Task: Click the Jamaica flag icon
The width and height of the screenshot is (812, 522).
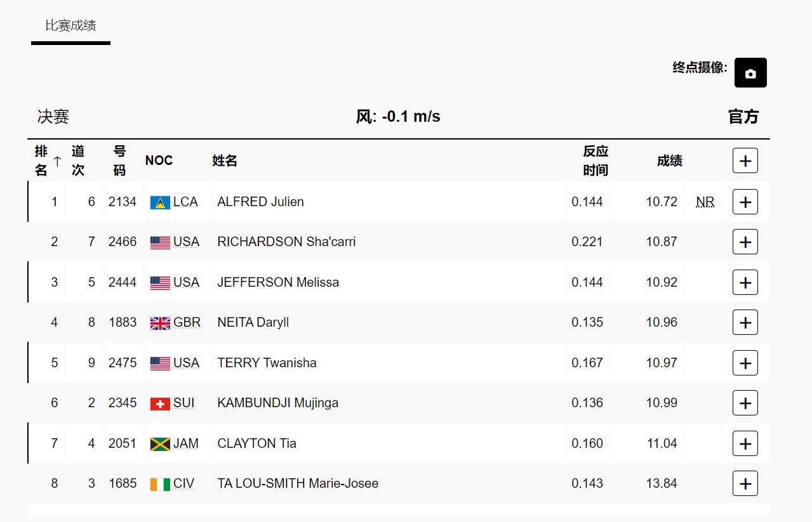Action: point(160,444)
